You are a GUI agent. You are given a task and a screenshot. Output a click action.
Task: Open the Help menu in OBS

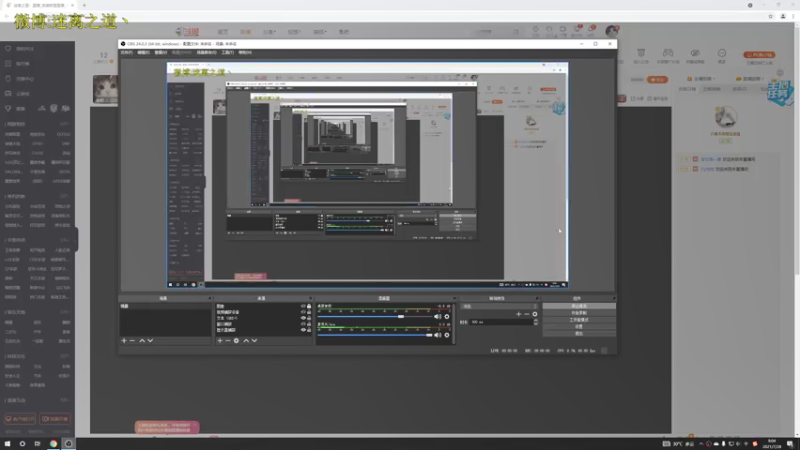(x=245, y=53)
